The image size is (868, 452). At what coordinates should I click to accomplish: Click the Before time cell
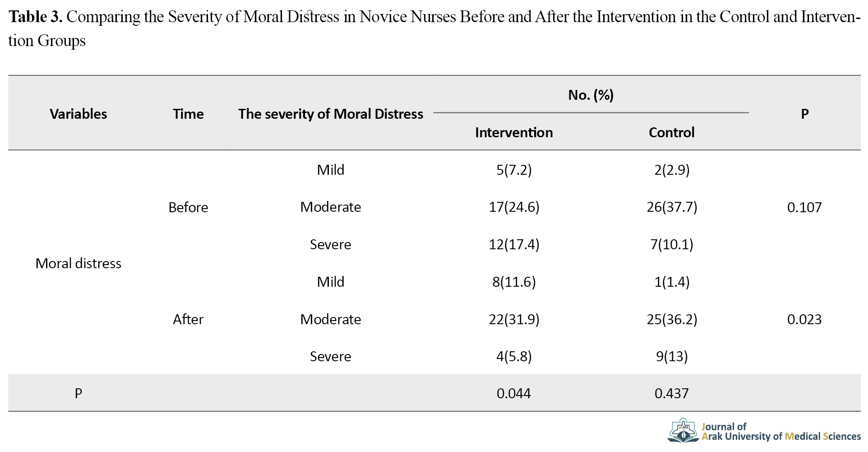[188, 207]
